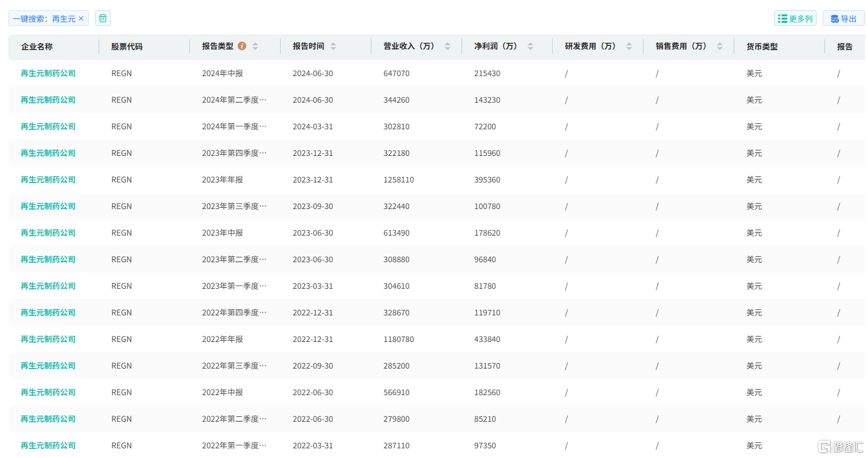Click the 2023-03-31 report date cell

click(313, 286)
